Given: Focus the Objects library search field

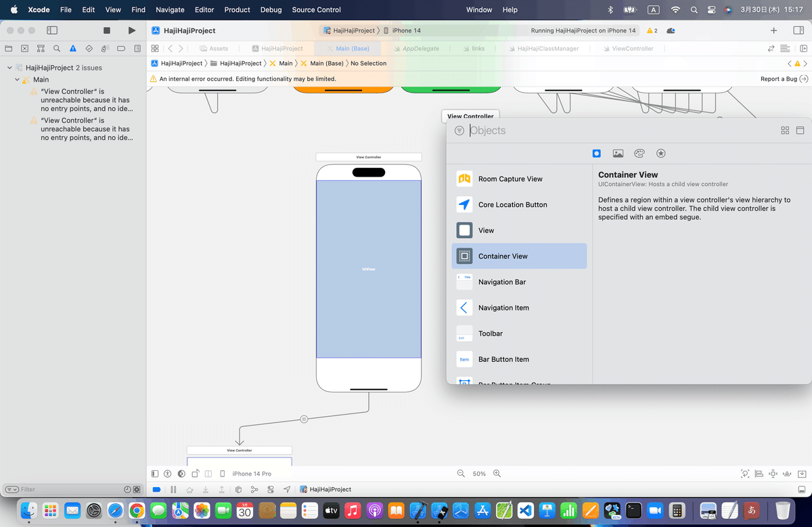Looking at the screenshot, I should tap(619, 131).
